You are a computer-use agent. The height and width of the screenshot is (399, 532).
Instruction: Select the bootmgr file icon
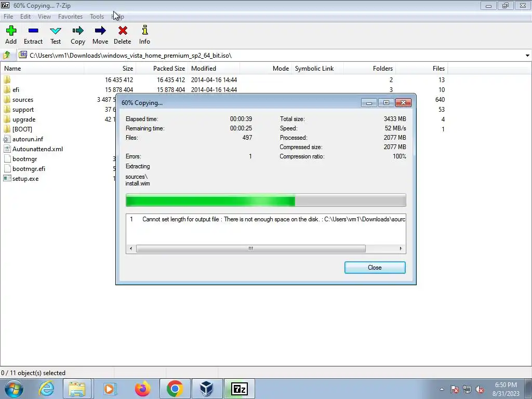coord(7,158)
